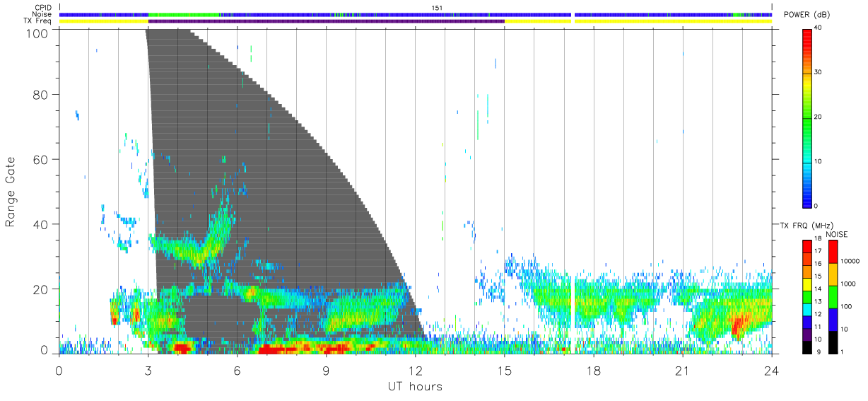This screenshot has width=868, height=401.
Task: Click the 30 tick on the power scale
Action: pyautogui.click(x=819, y=73)
